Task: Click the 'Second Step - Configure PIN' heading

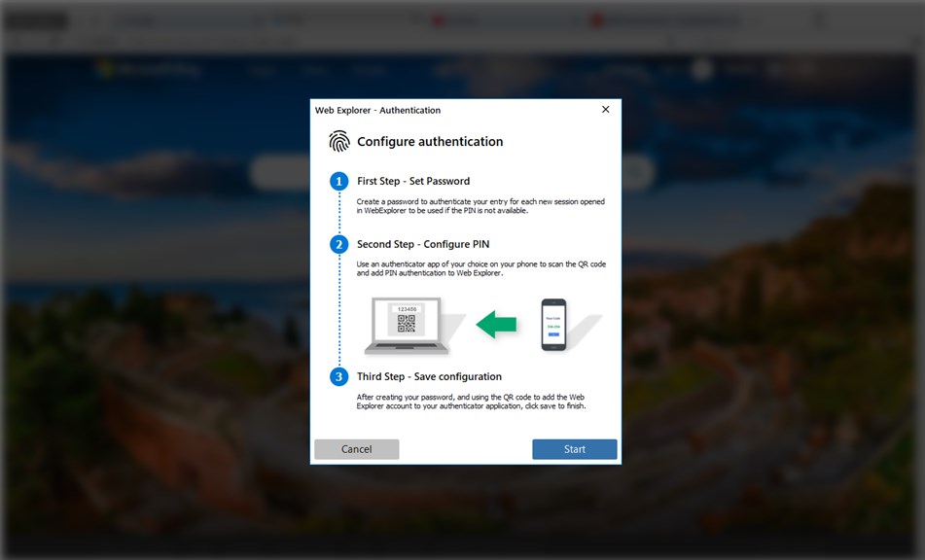Action: tap(423, 244)
